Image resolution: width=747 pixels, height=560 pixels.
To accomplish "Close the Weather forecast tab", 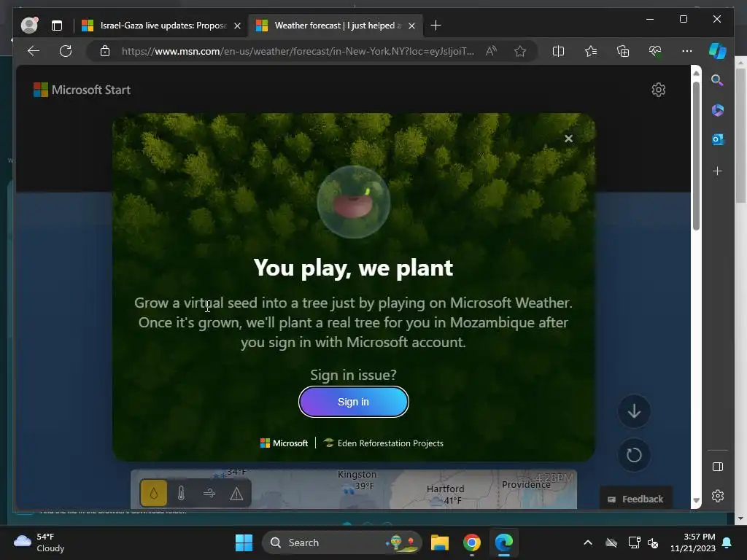I will (411, 26).
